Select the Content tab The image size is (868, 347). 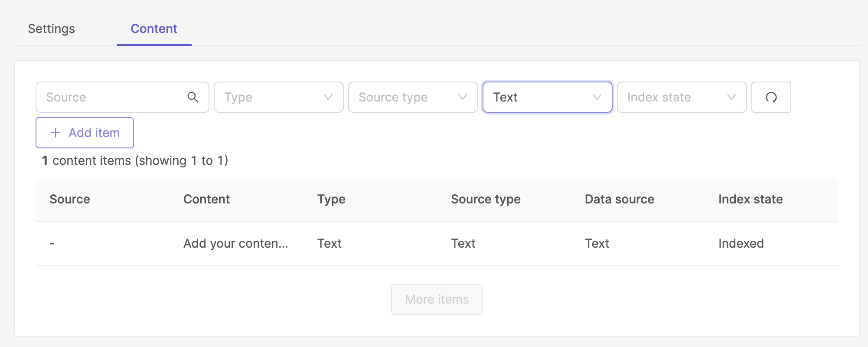click(154, 29)
